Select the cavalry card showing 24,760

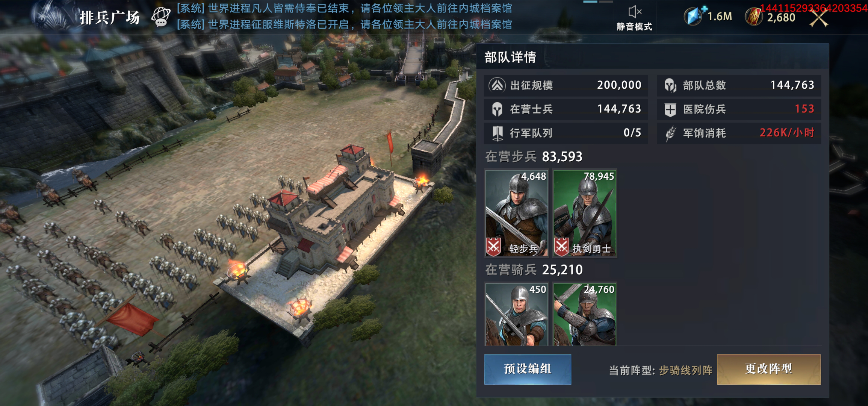[x=585, y=314]
